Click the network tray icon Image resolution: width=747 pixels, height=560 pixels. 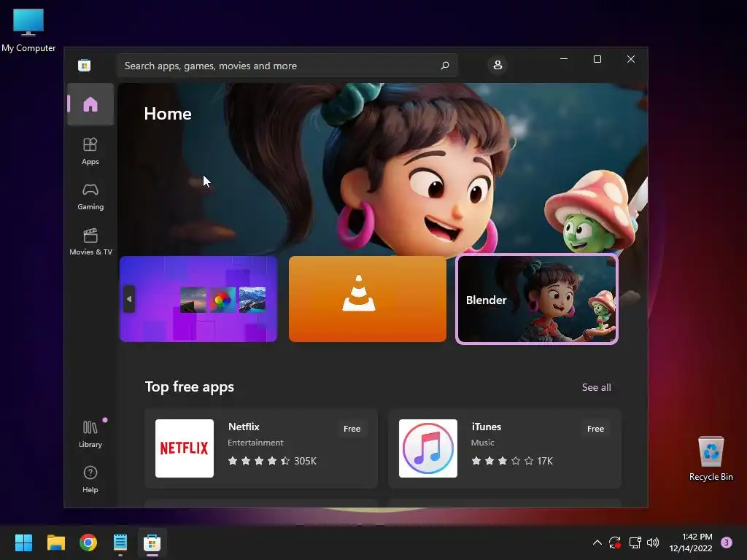point(635,542)
